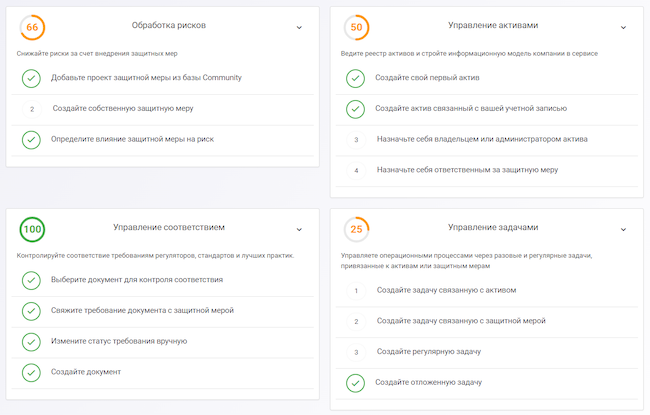Toggle checkmark for 'Создайте документ'
This screenshot has height=415, width=650.
pyautogui.click(x=32, y=372)
